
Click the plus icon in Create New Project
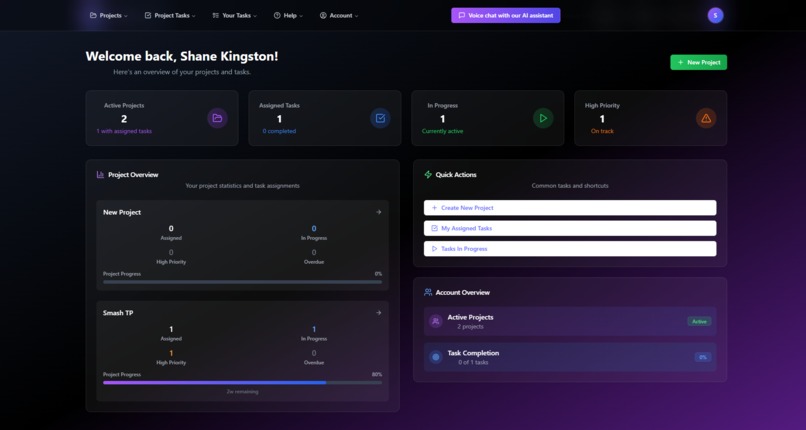pyautogui.click(x=434, y=208)
